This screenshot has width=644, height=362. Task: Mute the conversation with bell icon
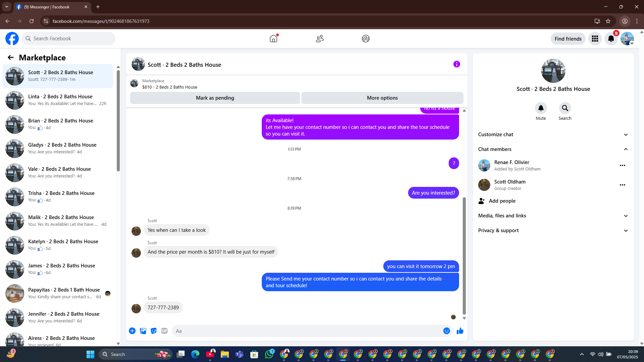point(541,108)
